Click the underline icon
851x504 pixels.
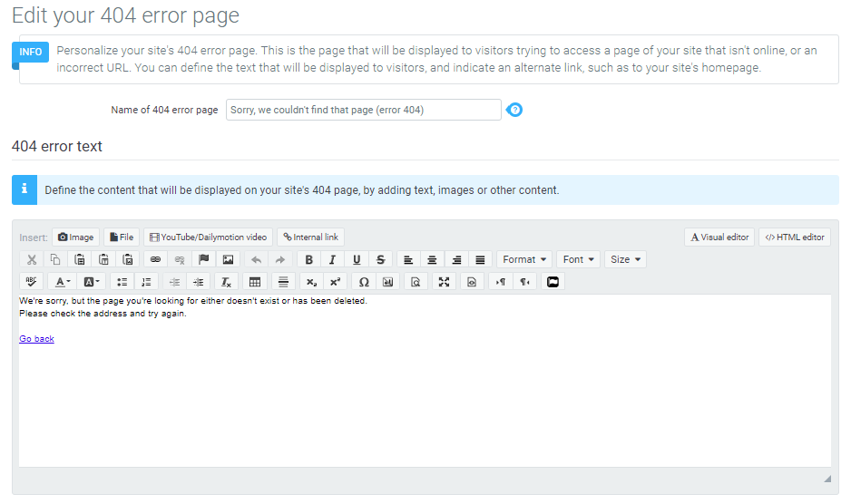[357, 259]
